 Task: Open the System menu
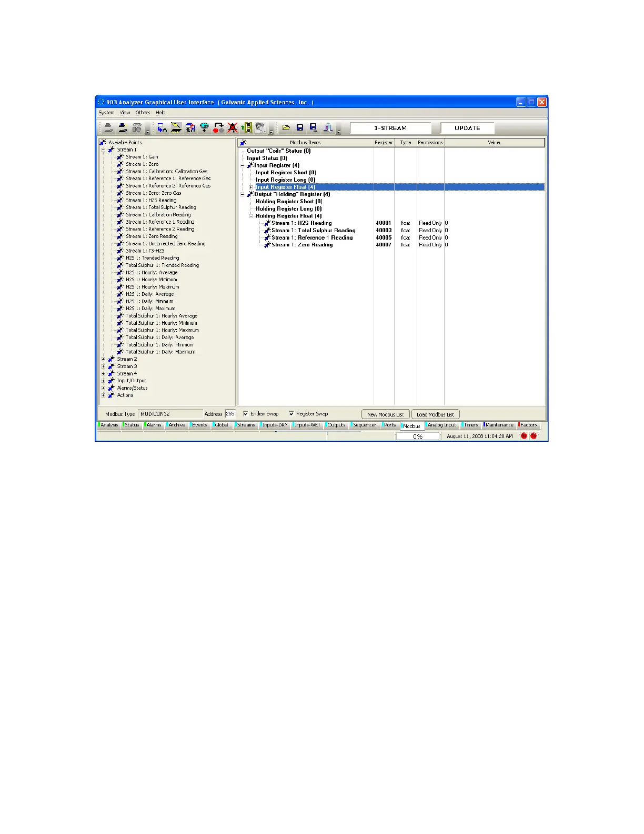[106, 113]
